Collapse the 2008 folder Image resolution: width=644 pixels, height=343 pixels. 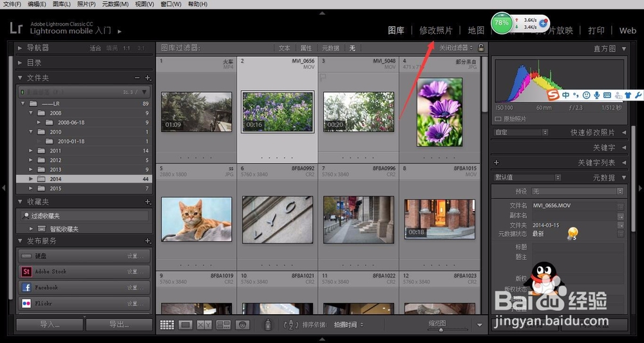tap(31, 113)
